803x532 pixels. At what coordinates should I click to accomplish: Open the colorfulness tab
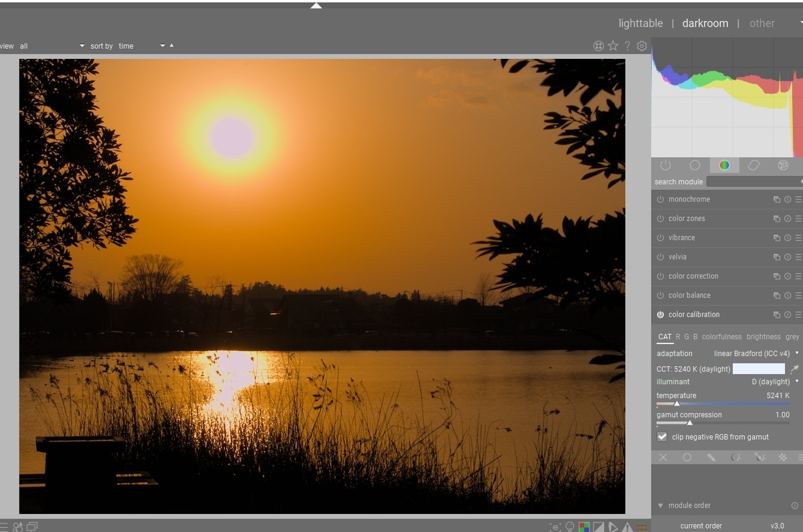coord(722,337)
